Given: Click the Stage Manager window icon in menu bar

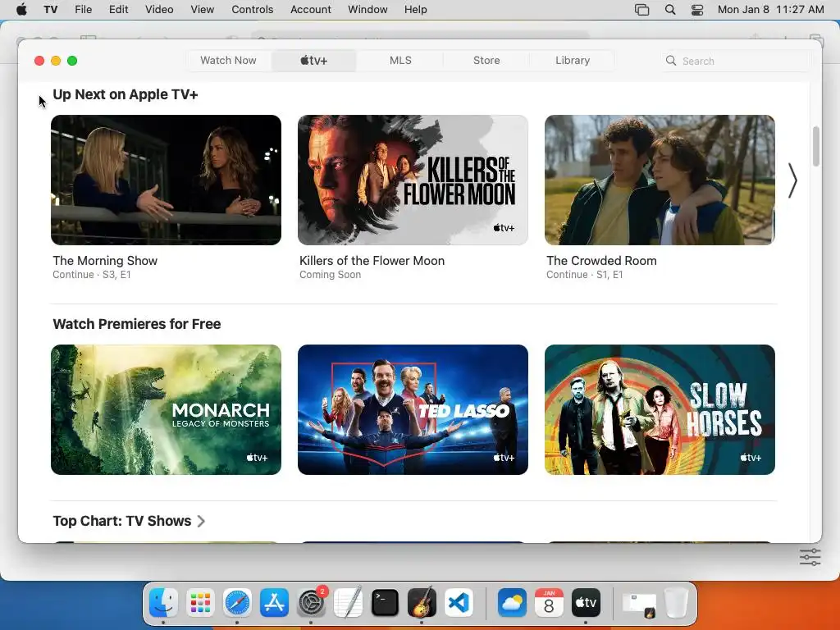Looking at the screenshot, I should coord(641,9).
